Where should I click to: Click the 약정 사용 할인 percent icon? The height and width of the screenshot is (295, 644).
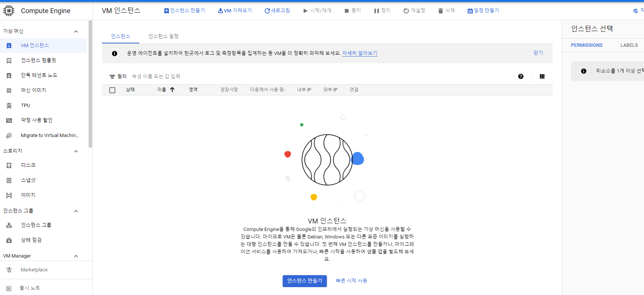[x=9, y=120]
